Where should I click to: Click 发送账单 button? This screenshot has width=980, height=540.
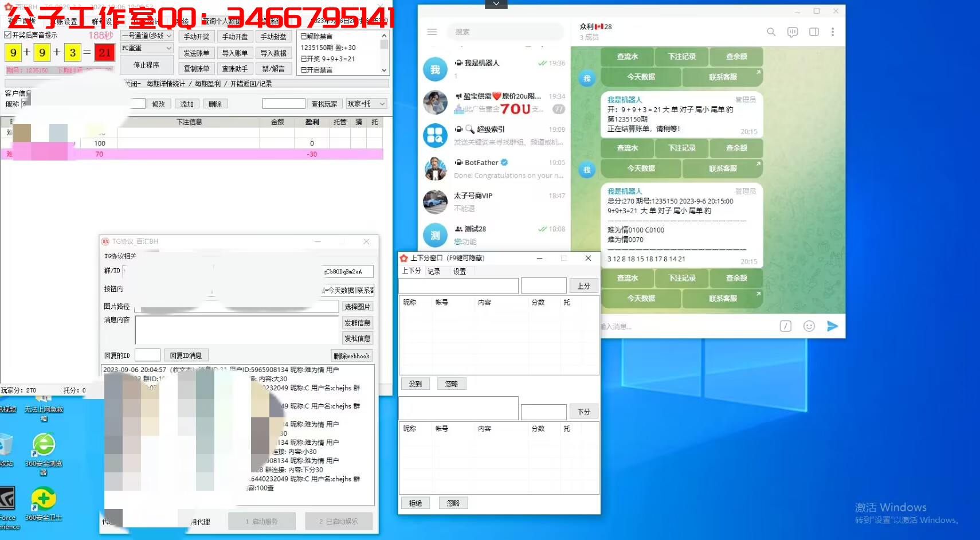[x=197, y=53]
